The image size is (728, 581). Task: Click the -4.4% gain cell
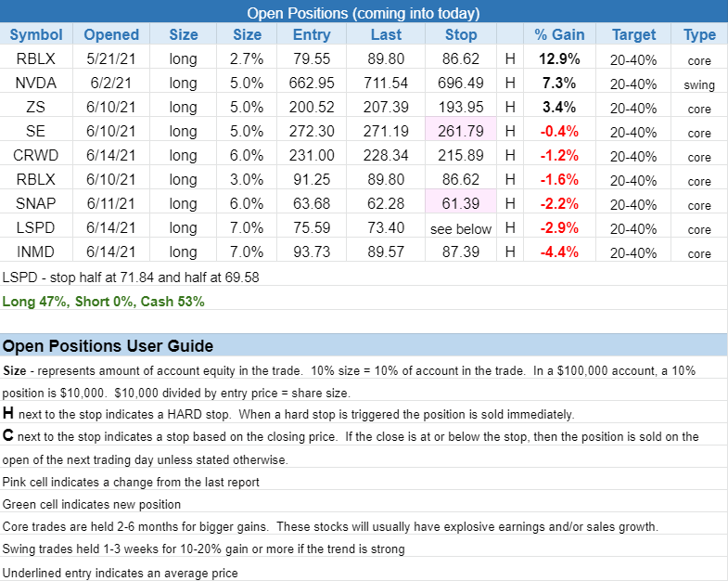[x=559, y=252]
